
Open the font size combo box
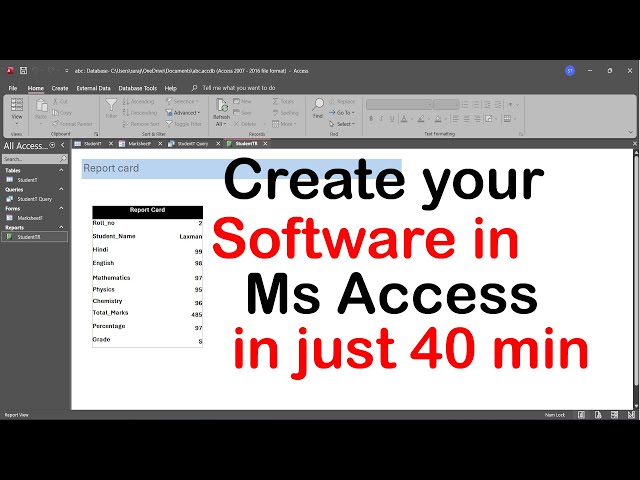447,105
